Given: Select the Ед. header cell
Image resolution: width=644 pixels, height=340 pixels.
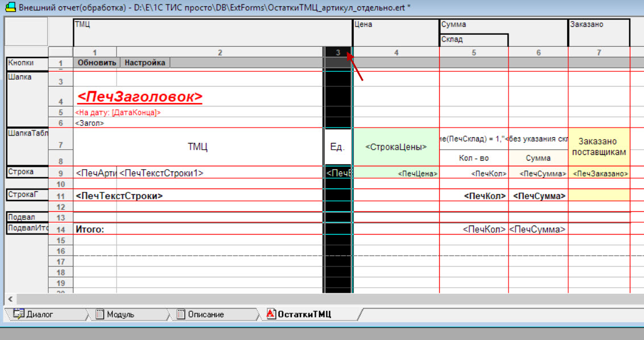Looking at the screenshot, I should point(338,147).
